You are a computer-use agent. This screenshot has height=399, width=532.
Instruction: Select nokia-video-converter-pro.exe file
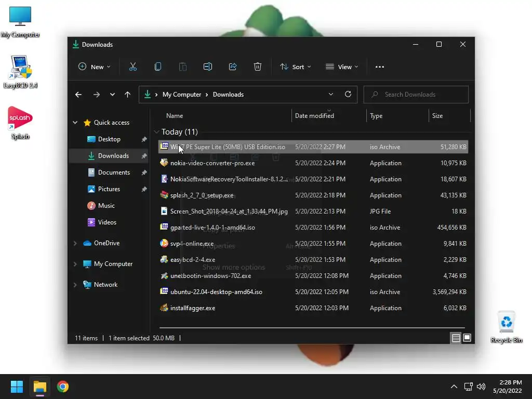point(313,163)
